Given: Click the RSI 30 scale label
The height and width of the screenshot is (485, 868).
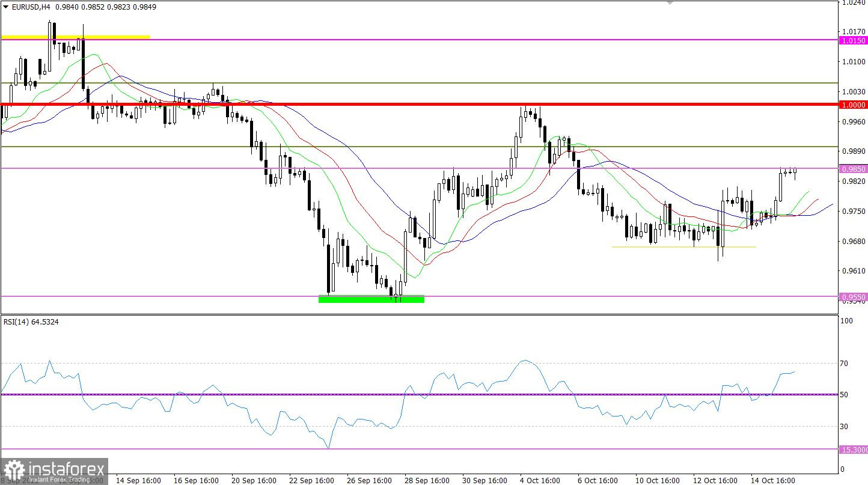Looking at the screenshot, I should [x=845, y=427].
